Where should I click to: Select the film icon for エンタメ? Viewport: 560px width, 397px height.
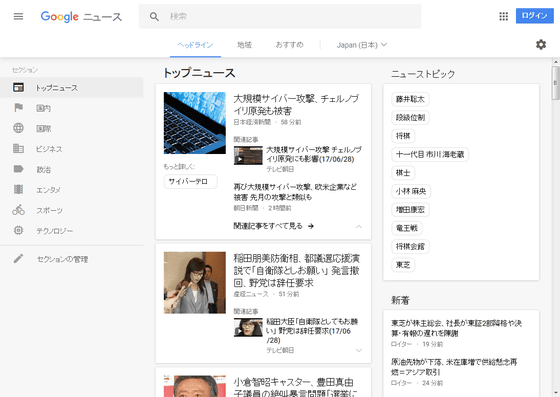pos(18,189)
